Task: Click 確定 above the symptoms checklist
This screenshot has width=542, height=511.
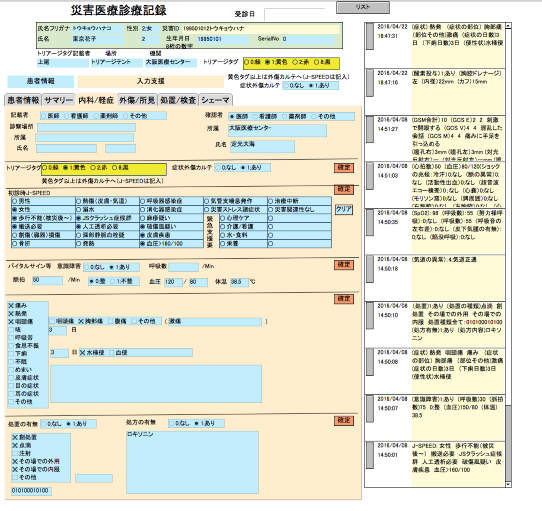Action: pyautogui.click(x=344, y=299)
